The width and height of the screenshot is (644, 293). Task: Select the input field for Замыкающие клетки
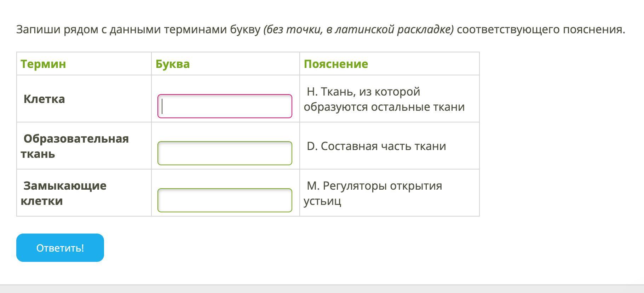[225, 200]
